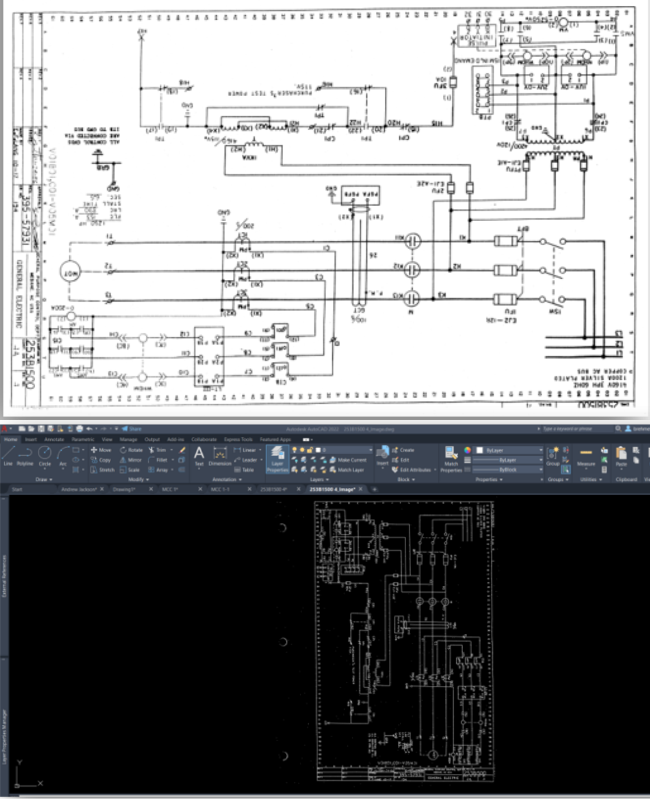Toggle layer on/off lightbulb icon
The width and height of the screenshot is (650, 812).
coord(295,450)
